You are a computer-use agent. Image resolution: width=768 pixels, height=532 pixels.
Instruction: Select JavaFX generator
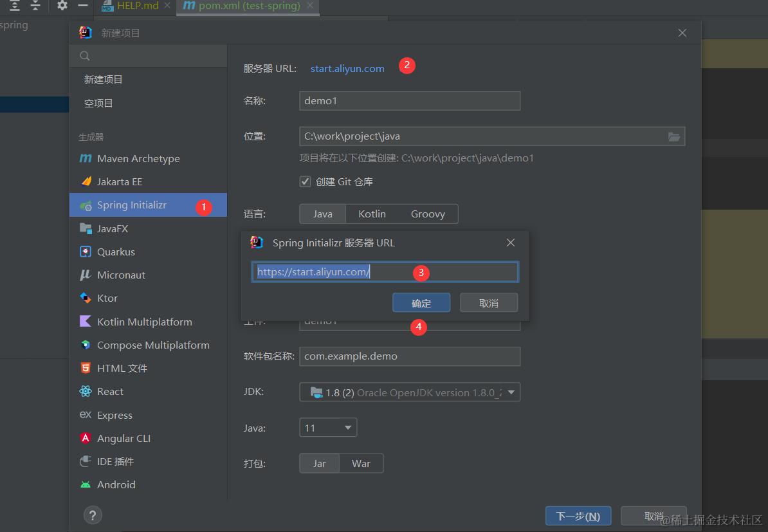tap(148, 228)
